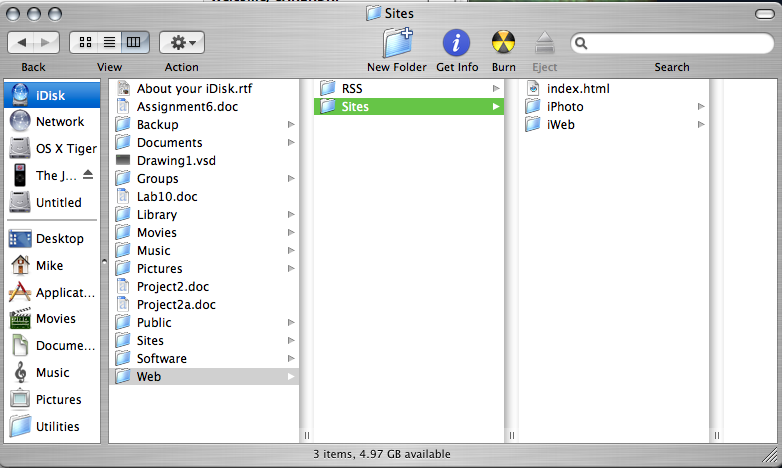This screenshot has width=782, height=468.
Task: Click the Sites title folder icon
Action: click(x=373, y=13)
